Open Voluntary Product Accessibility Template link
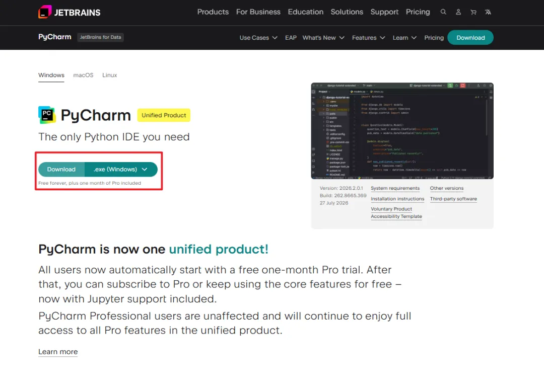Viewport: 544px width, 392px height. click(396, 212)
